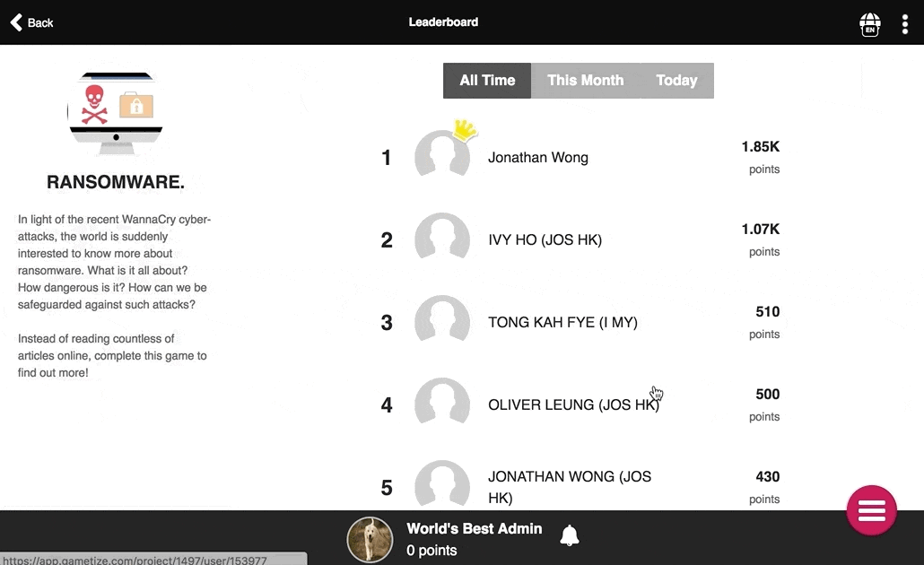This screenshot has height=565, width=924.
Task: Click the TONG KAH FYE (I MY) name
Action: pos(562,322)
